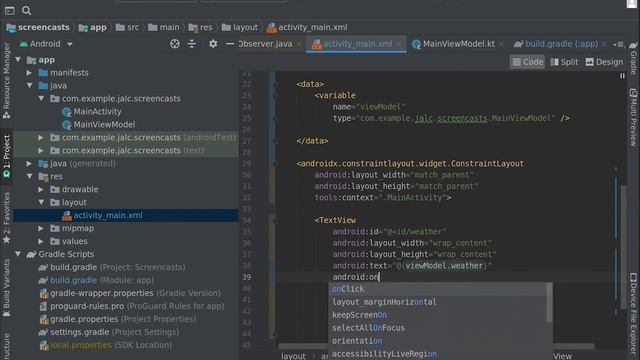The width and height of the screenshot is (640, 360).
Task: Click the layout breadcrumb in navigation bar
Action: tap(240, 27)
